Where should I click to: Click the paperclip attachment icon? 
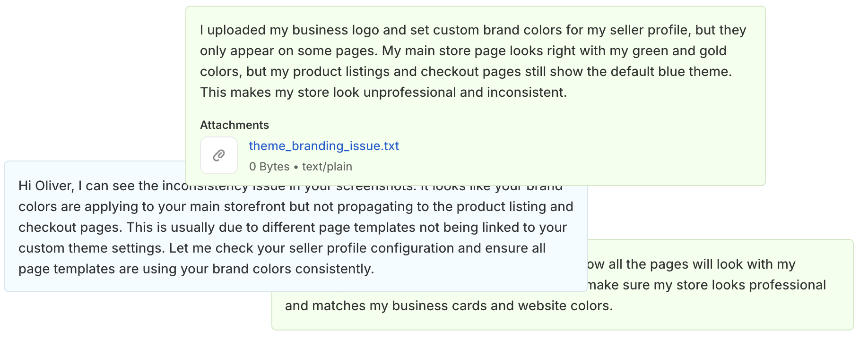click(219, 155)
